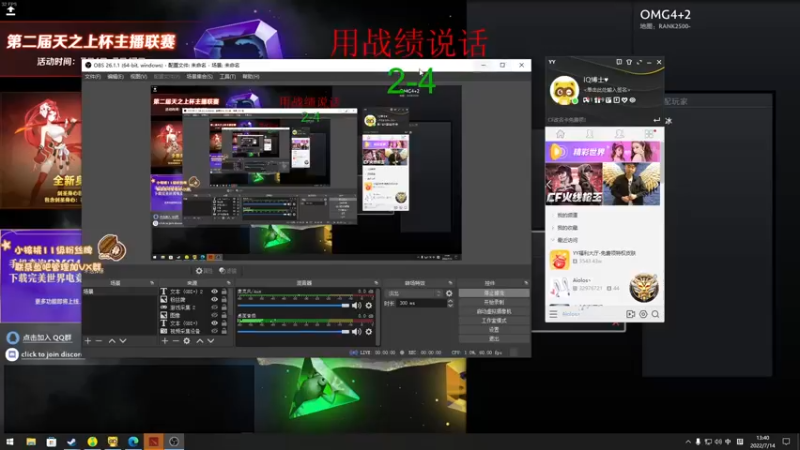Remove the selected source with minus icon

176,341
